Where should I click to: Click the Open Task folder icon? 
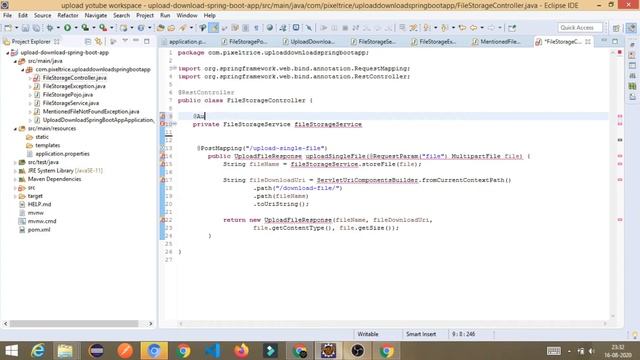[x=171, y=28]
